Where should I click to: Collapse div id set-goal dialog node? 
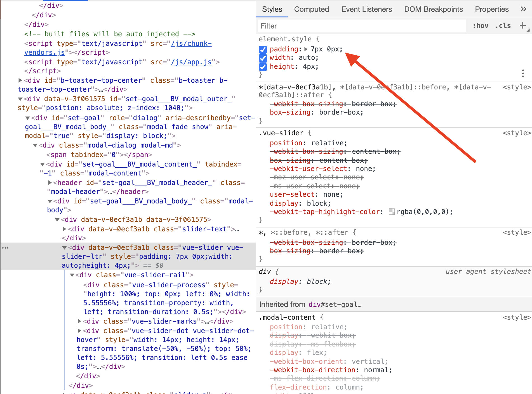(x=27, y=118)
